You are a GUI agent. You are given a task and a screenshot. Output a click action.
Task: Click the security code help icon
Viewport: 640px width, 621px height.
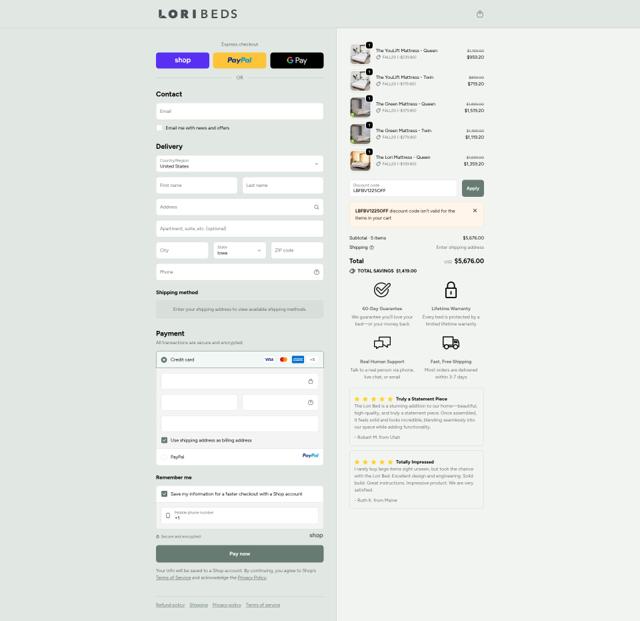click(311, 403)
